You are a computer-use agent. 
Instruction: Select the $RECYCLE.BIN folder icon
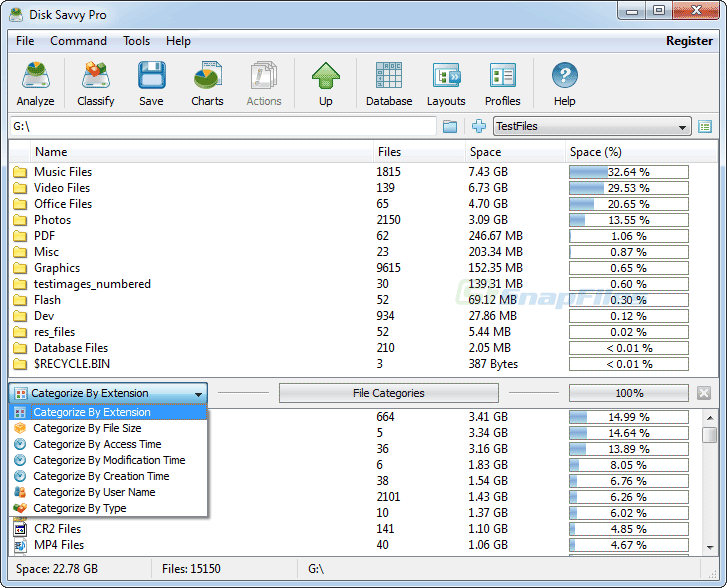[20, 364]
